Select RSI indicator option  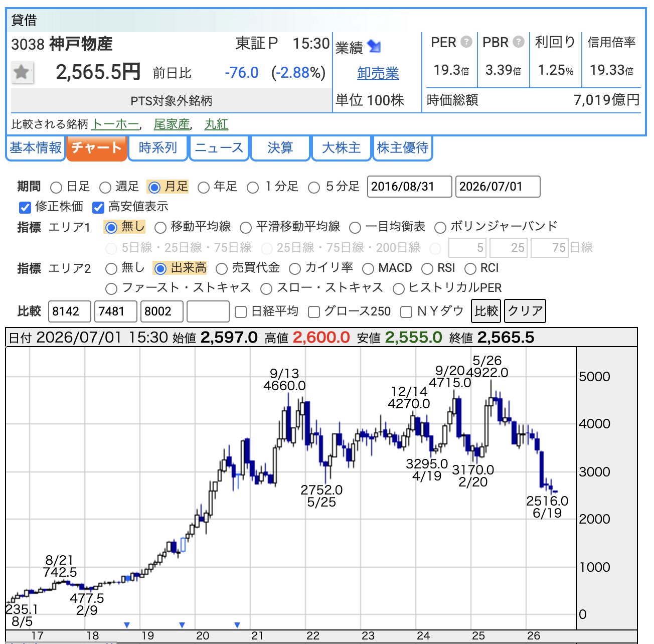(x=427, y=269)
